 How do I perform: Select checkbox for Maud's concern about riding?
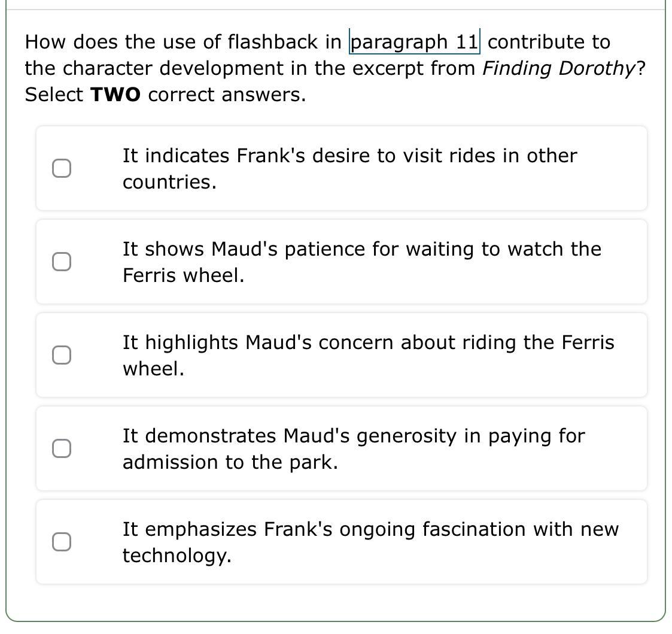(62, 355)
